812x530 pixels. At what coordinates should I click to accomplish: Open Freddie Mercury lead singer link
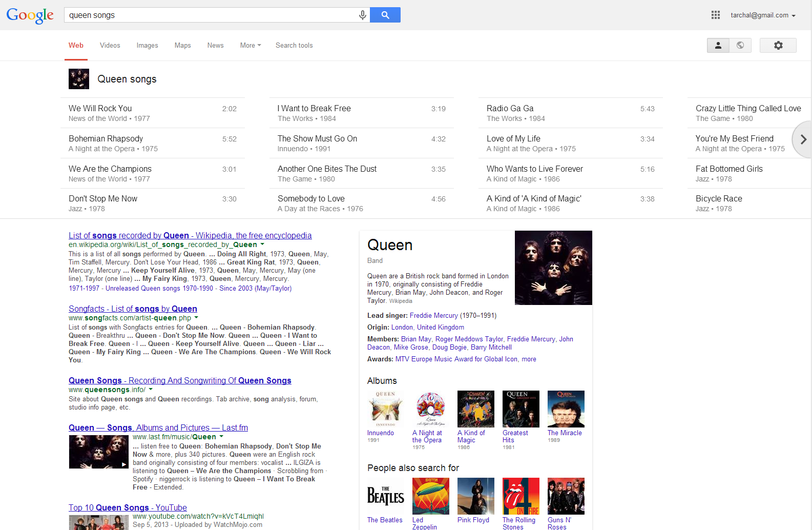[434, 315]
